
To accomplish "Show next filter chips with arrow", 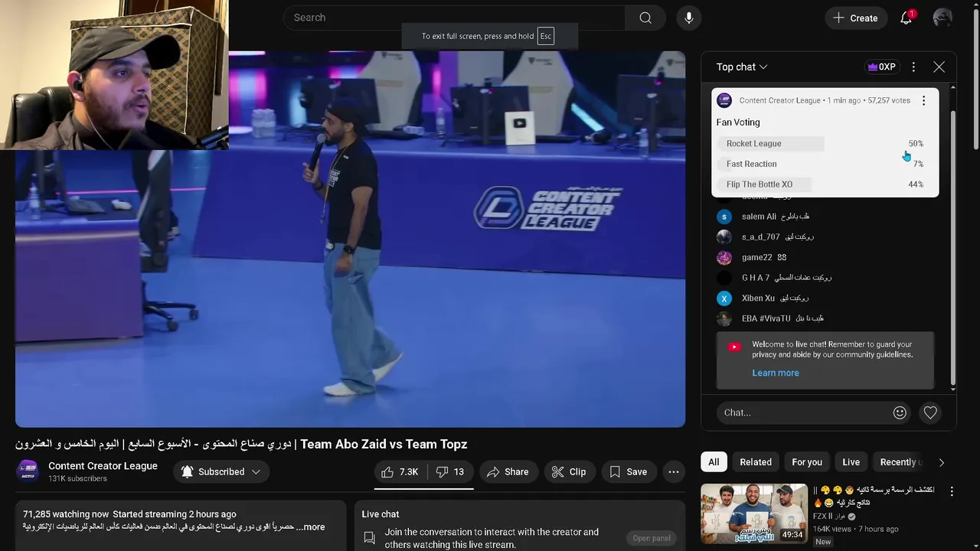I will (x=941, y=462).
